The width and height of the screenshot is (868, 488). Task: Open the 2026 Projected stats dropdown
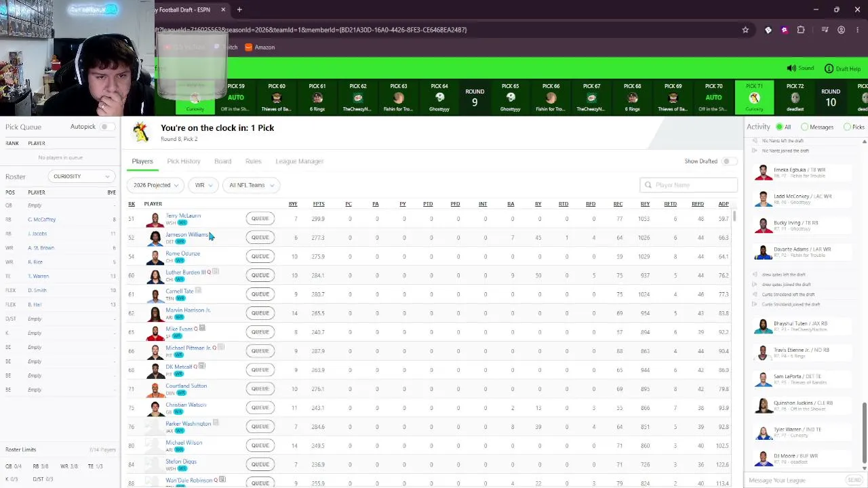pyautogui.click(x=156, y=185)
